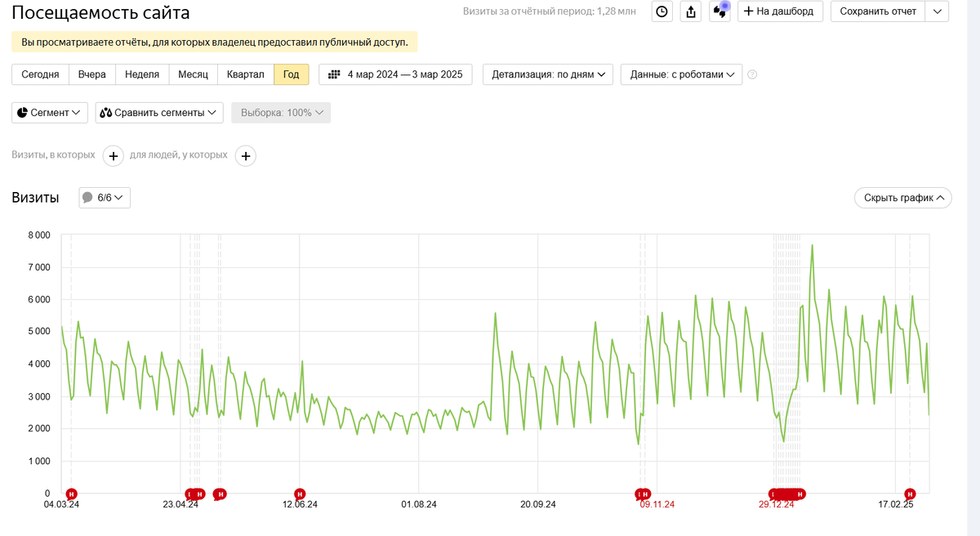The image size is (980, 536).
Task: Expand the Сравнить сегменты menu
Action: 159,113
